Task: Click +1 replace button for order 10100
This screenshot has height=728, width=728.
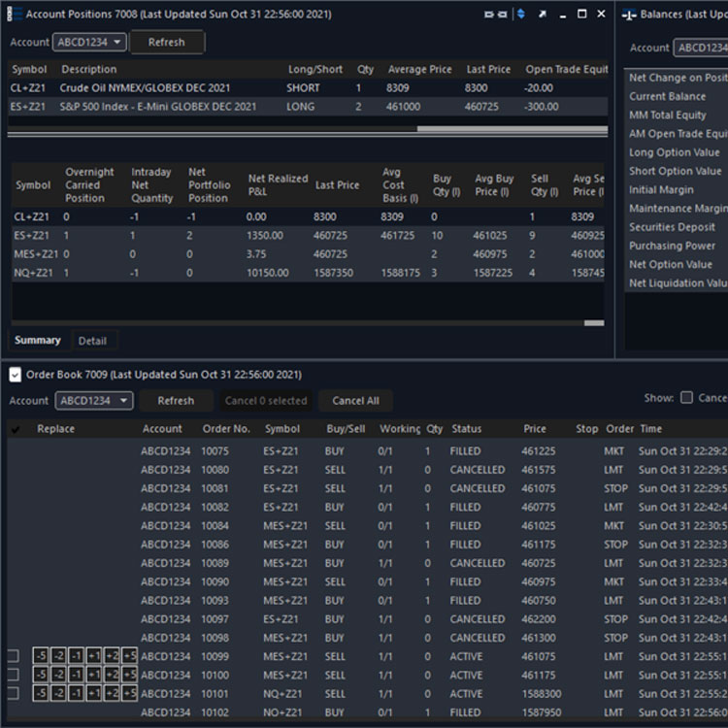Action: [94, 675]
